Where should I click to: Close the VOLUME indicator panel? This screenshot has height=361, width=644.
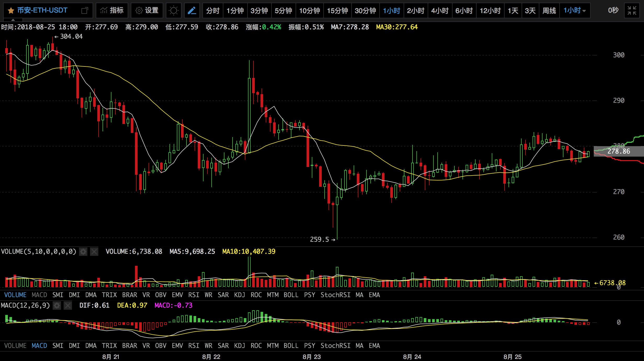[x=94, y=252]
